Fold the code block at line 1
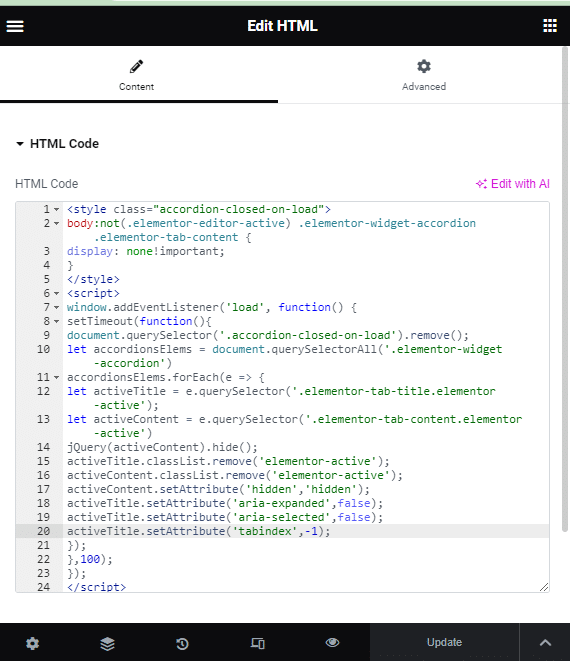This screenshot has height=661, width=570. pos(56,210)
